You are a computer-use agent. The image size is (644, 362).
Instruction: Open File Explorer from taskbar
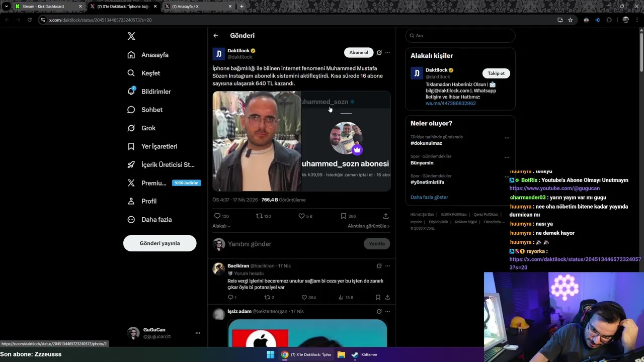(341, 354)
